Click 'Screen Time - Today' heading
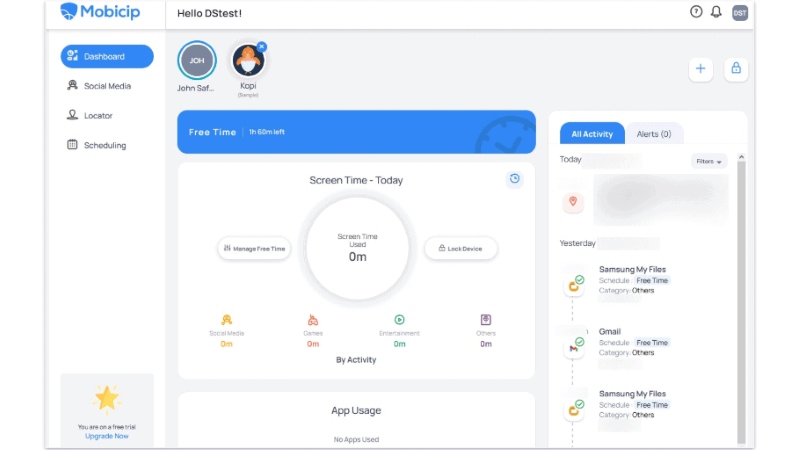 pyautogui.click(x=356, y=180)
